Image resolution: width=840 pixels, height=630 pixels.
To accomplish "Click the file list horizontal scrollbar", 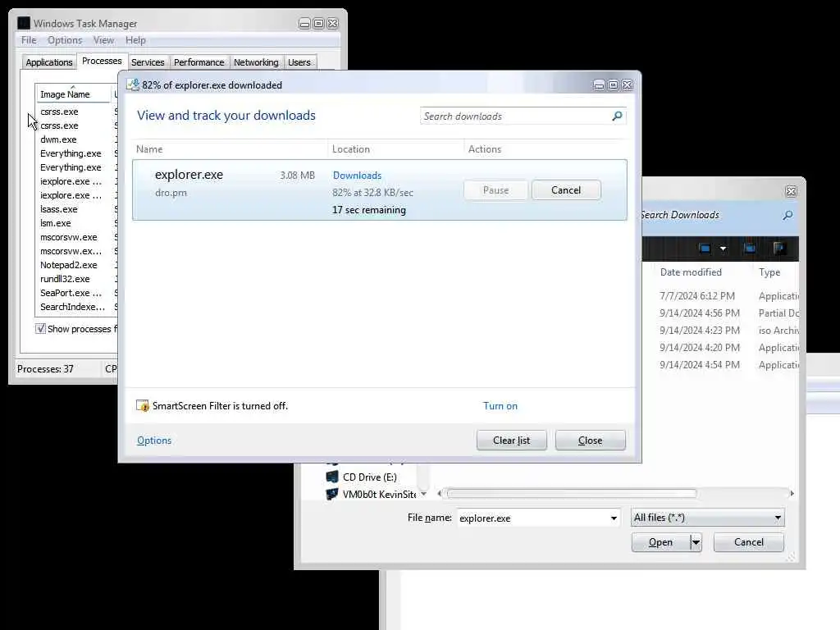I will point(572,493).
